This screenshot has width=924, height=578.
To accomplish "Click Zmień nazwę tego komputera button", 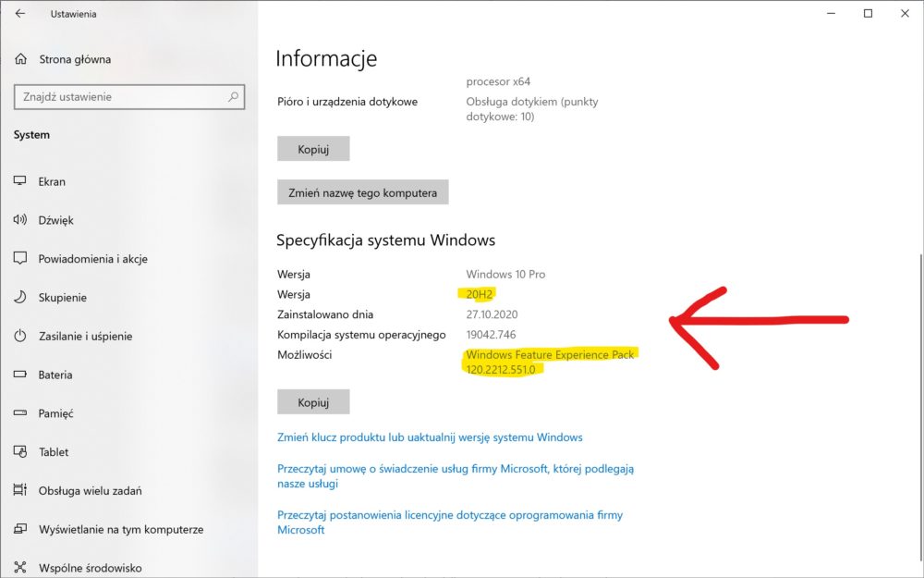I will 363,192.
